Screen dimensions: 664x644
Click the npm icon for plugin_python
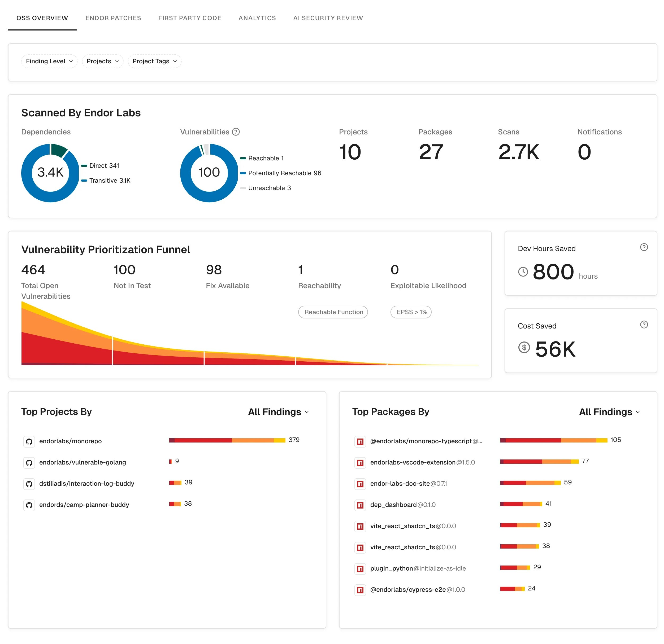[x=360, y=569]
